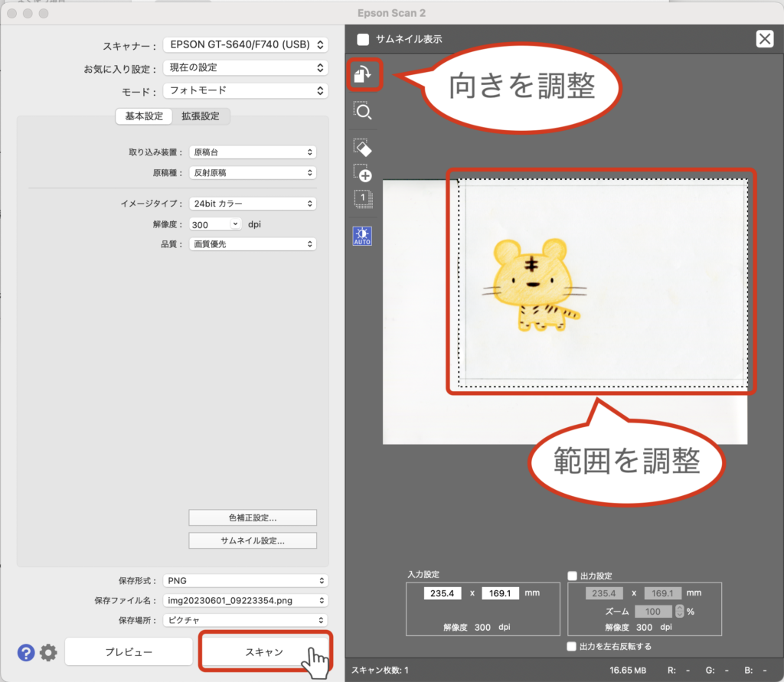
Task: Click the delete marquee eraser icon
Action: [x=363, y=147]
